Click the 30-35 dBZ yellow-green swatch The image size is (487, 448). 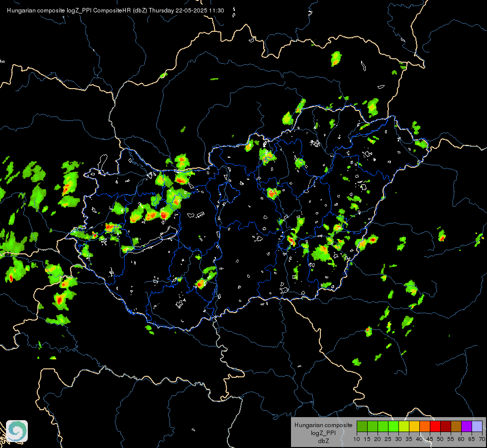pos(404,427)
